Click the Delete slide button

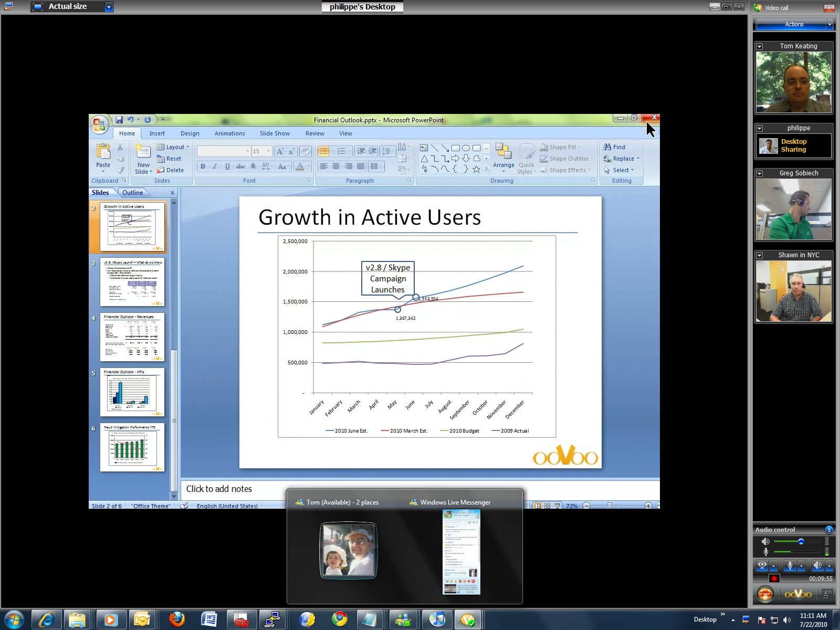coord(170,170)
